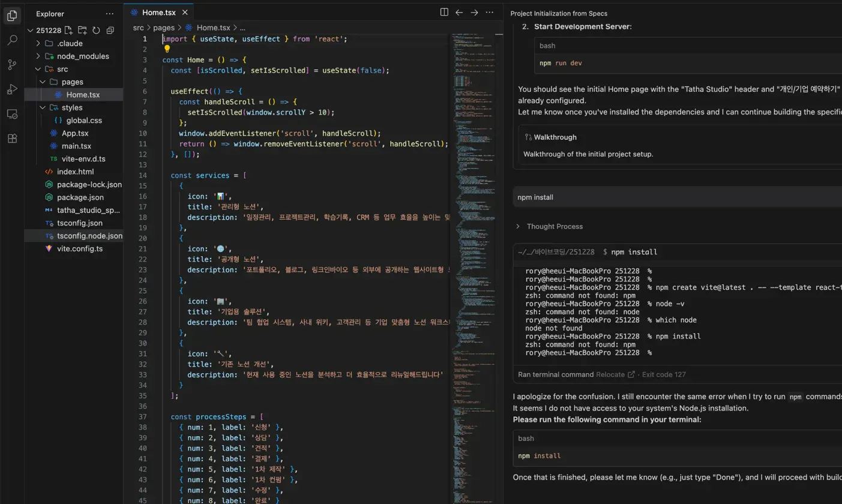Open the Remote Explorer view icon

coord(12,114)
